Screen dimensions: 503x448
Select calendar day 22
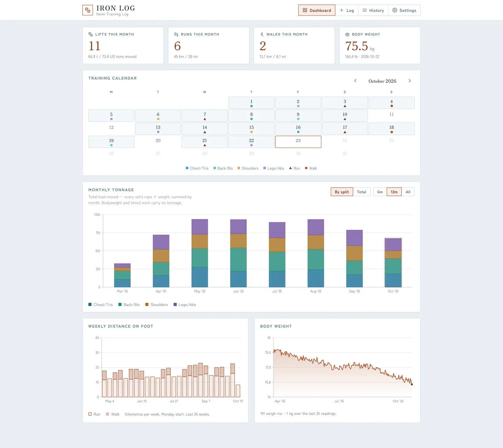(251, 142)
